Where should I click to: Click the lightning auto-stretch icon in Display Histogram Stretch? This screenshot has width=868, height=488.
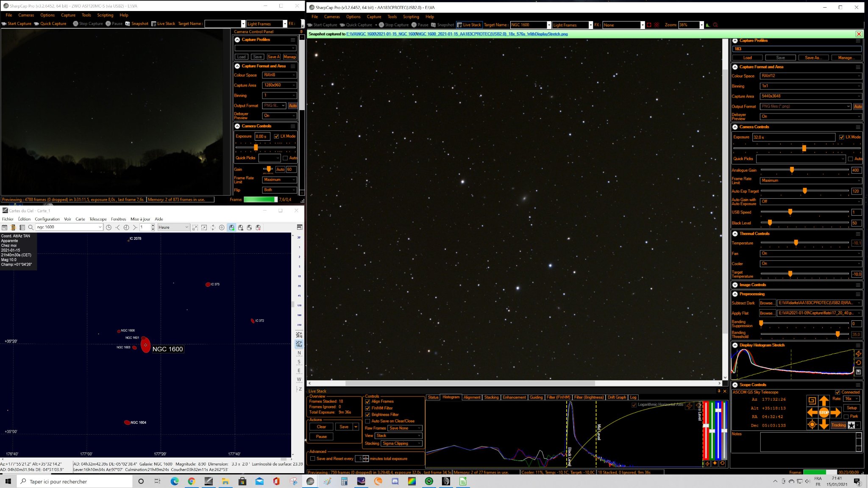point(858,354)
